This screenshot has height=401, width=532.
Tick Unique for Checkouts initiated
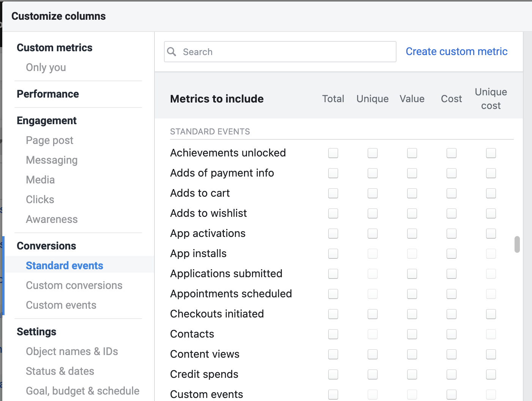click(x=373, y=314)
